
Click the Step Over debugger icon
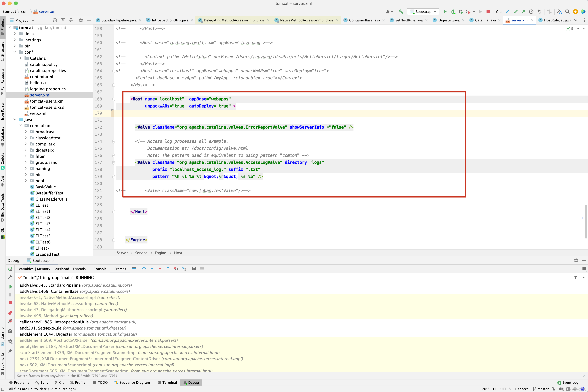(x=144, y=269)
